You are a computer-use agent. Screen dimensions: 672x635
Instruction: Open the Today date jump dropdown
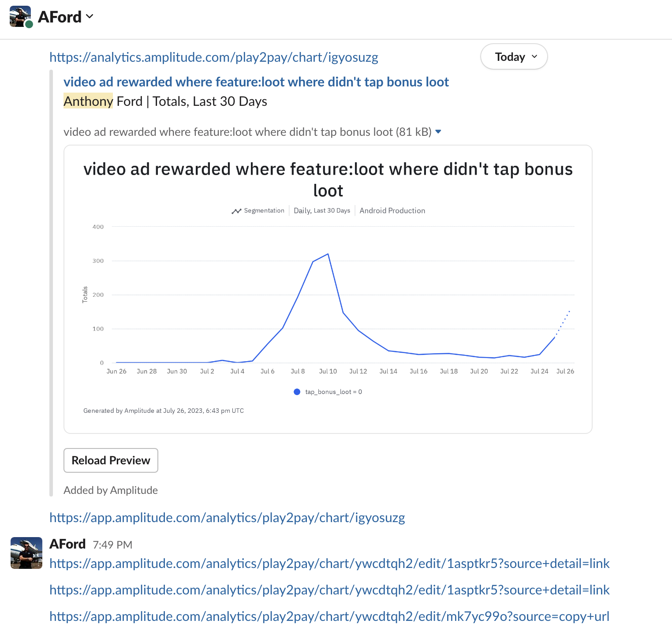click(x=514, y=56)
